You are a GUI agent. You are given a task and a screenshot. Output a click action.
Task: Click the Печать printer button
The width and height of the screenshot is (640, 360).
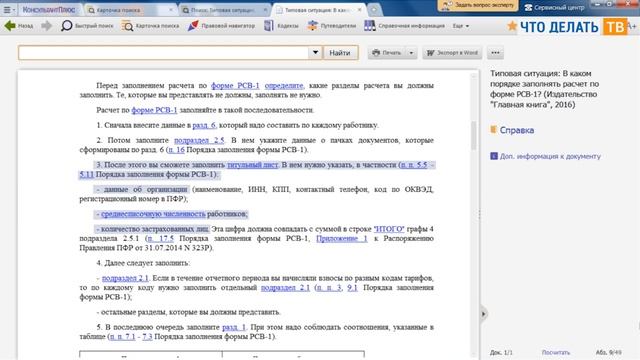[x=387, y=53]
